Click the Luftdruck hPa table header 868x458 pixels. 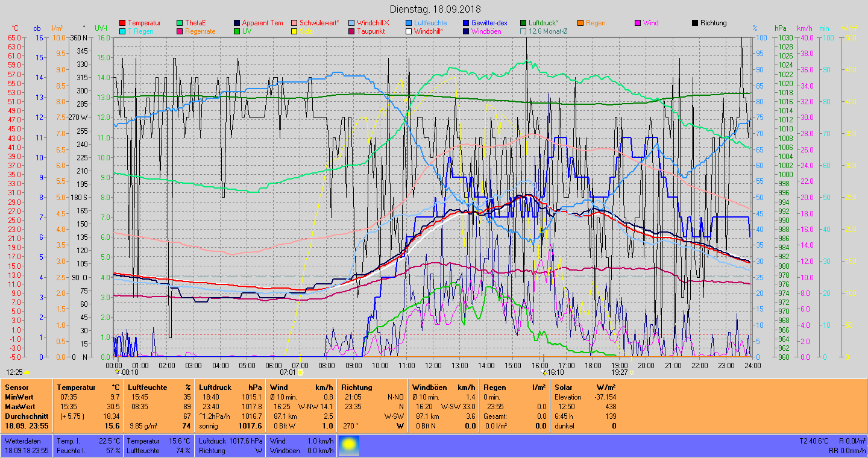click(231, 387)
